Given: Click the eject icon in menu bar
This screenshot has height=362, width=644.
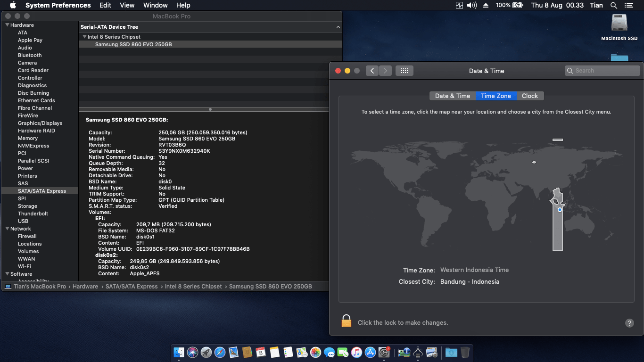Looking at the screenshot, I should (x=486, y=5).
